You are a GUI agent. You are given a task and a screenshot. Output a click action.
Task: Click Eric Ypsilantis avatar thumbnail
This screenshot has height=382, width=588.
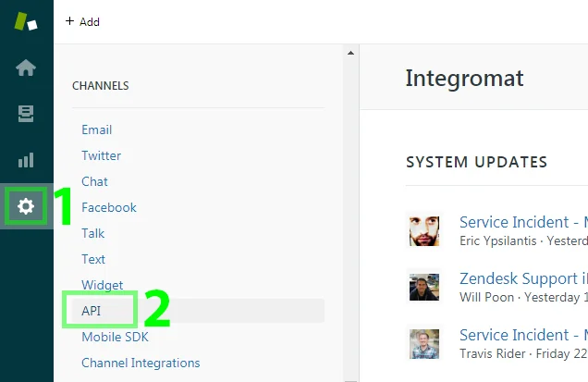click(x=424, y=231)
